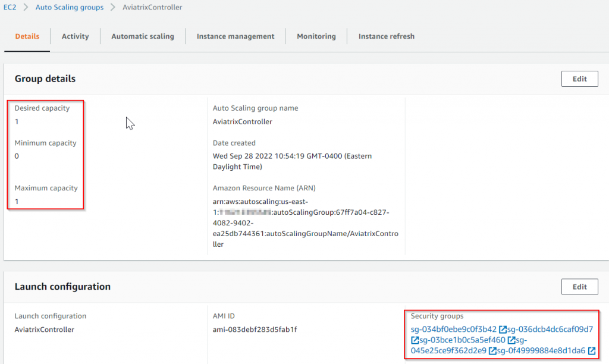Click the EC2 breadcrumb link

tap(10, 7)
